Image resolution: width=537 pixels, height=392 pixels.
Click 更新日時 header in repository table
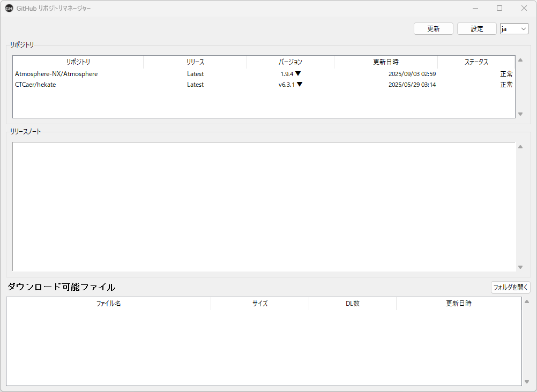coord(386,62)
